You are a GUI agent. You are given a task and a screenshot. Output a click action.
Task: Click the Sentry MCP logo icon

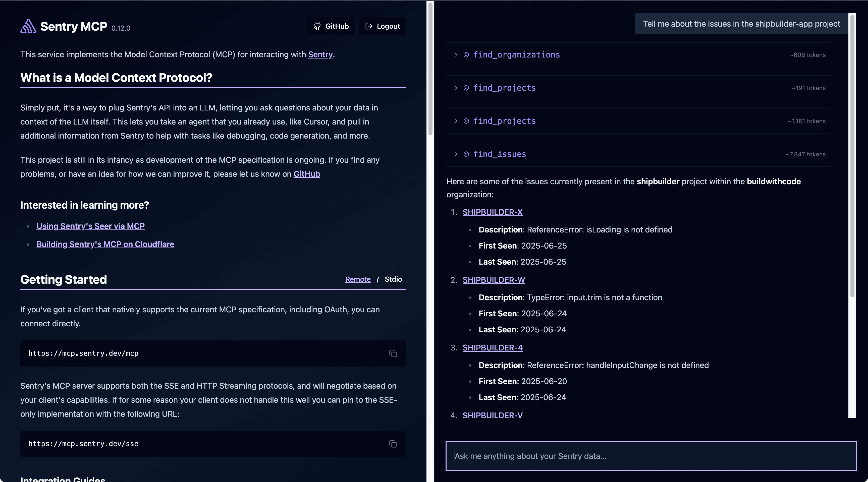(28, 26)
